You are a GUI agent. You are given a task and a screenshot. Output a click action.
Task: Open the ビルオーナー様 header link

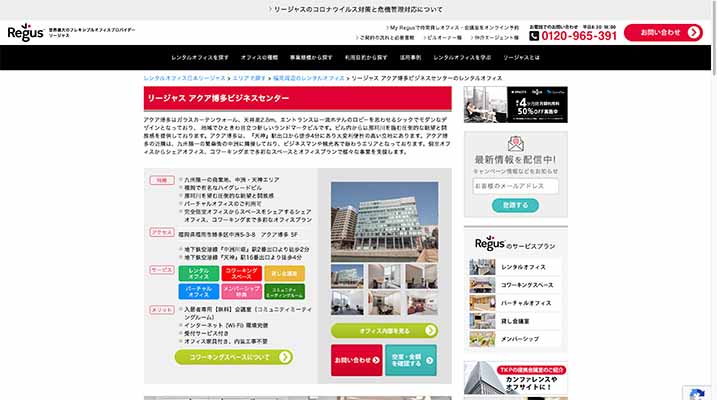click(443, 37)
